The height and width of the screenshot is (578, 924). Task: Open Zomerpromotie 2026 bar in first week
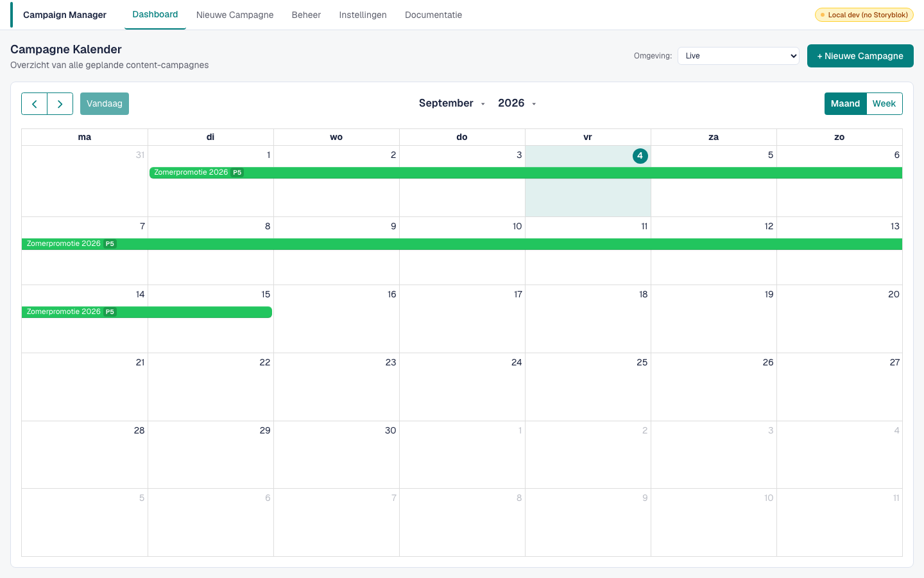click(x=526, y=173)
